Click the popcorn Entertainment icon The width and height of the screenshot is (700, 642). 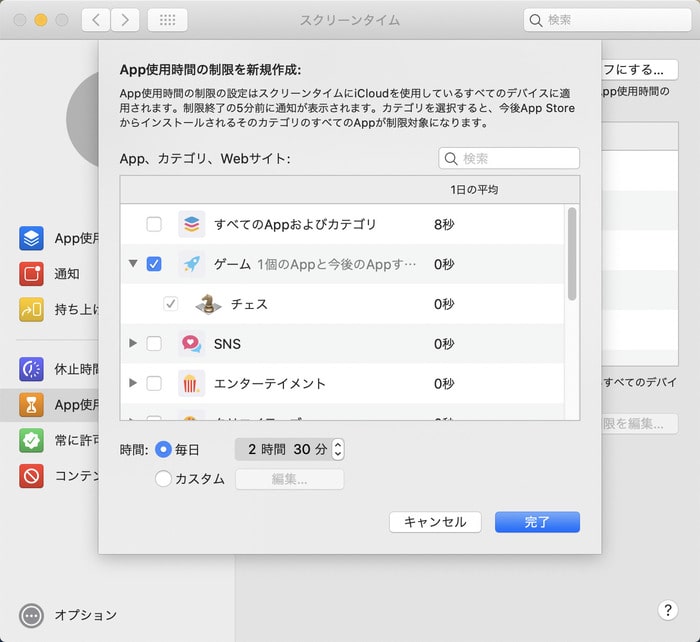coord(191,384)
